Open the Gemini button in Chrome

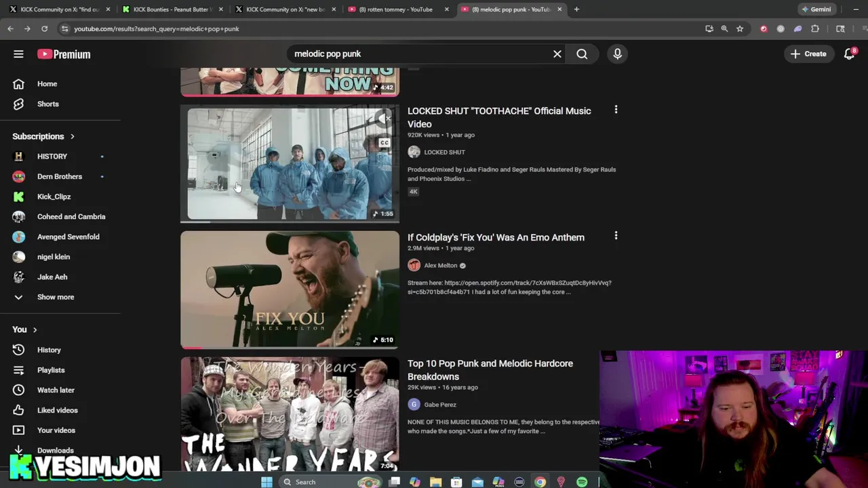[x=816, y=9]
